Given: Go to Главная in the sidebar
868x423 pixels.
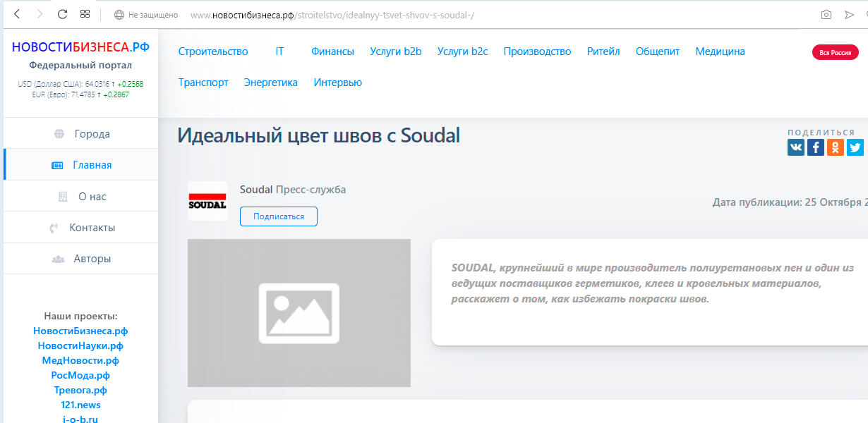Looking at the screenshot, I should [x=80, y=165].
